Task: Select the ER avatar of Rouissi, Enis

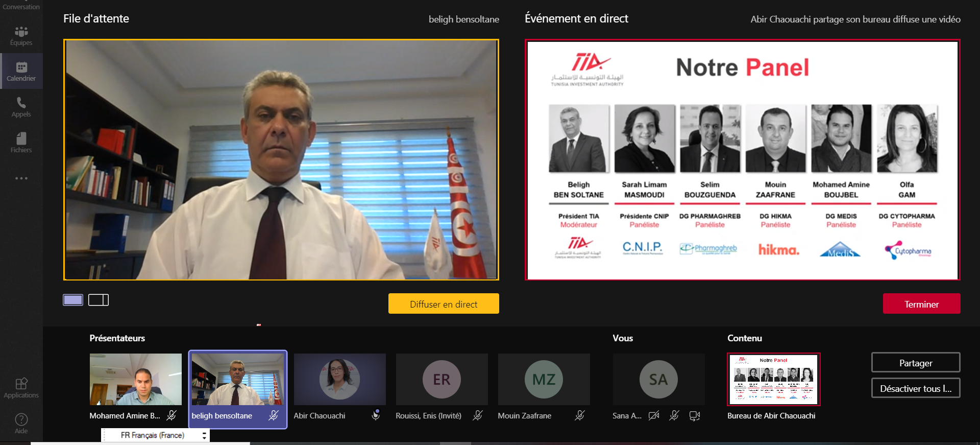Action: 442,379
